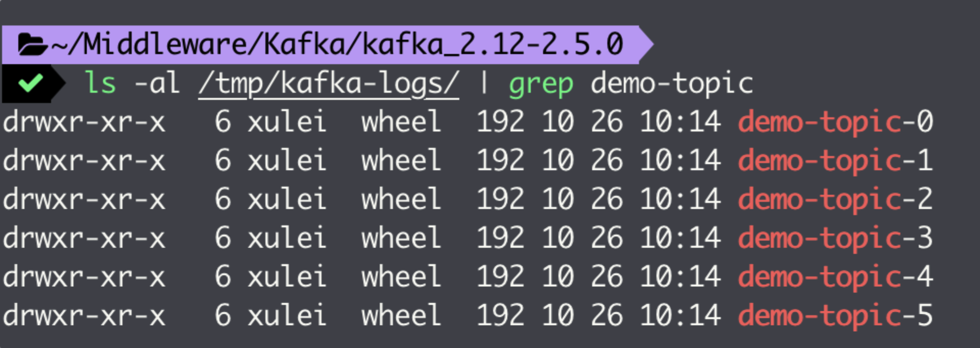Click directory name demo-topic-3
Viewport: 980px width, 348px height.
[x=836, y=238]
